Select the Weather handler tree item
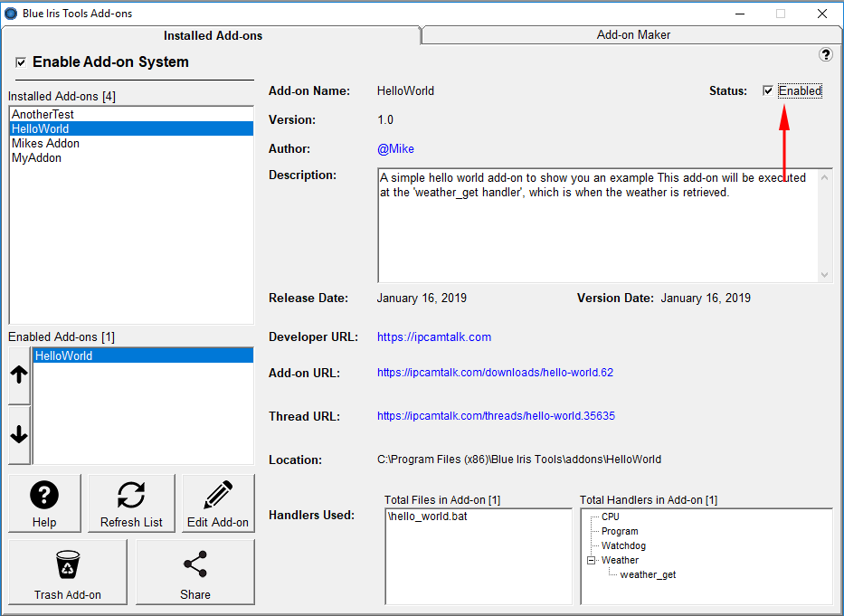 (x=620, y=561)
